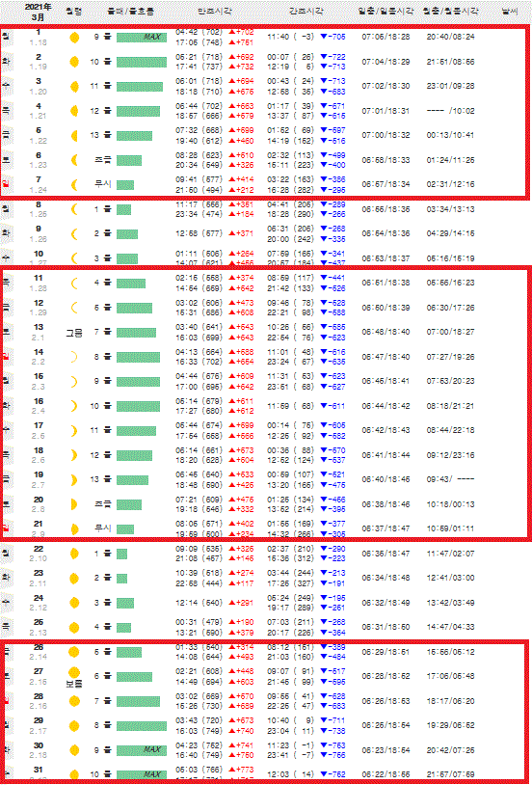Click the lunar date 2.10
Screen dimensions: 532x785
coord(38,558)
